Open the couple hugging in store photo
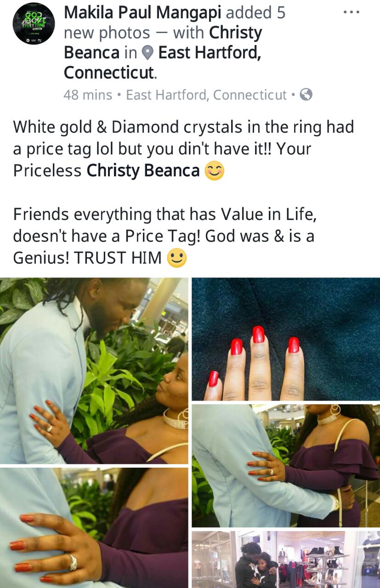Image resolution: width=380 pixels, height=588 pixels. point(286,560)
